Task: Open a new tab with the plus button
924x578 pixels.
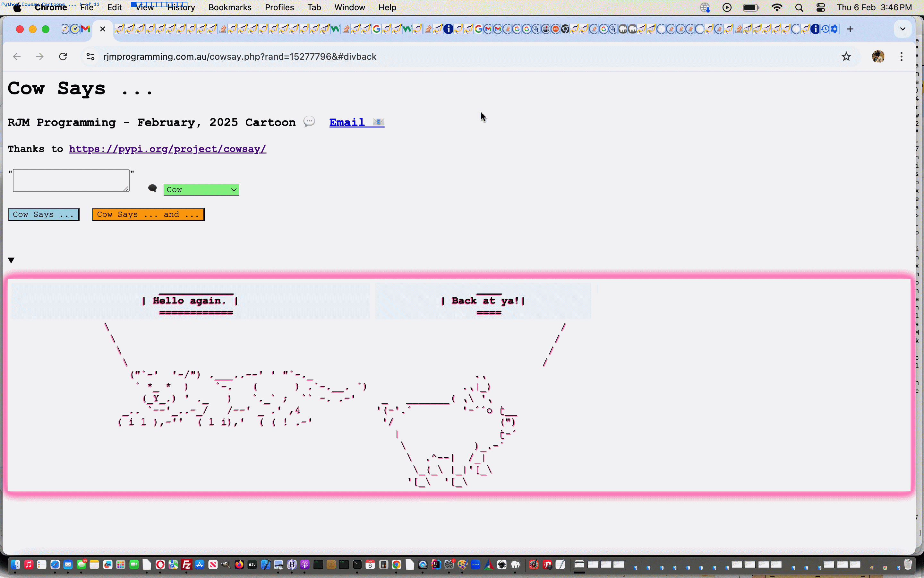Action: (x=850, y=29)
